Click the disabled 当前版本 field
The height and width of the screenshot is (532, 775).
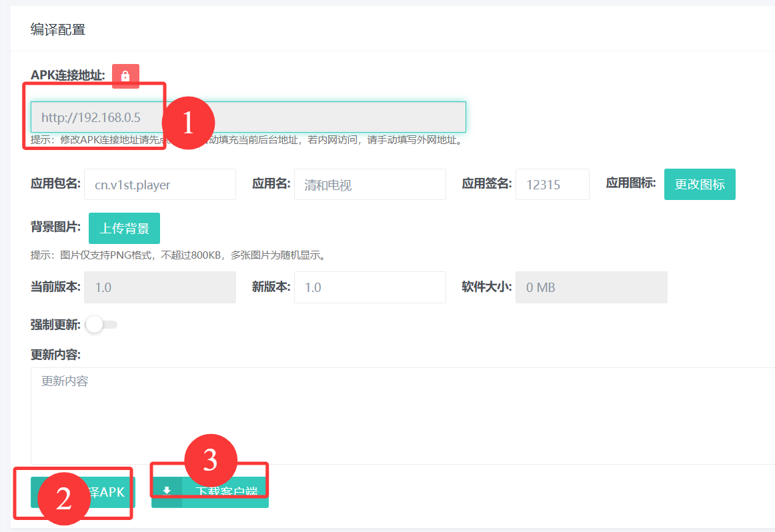pos(159,287)
